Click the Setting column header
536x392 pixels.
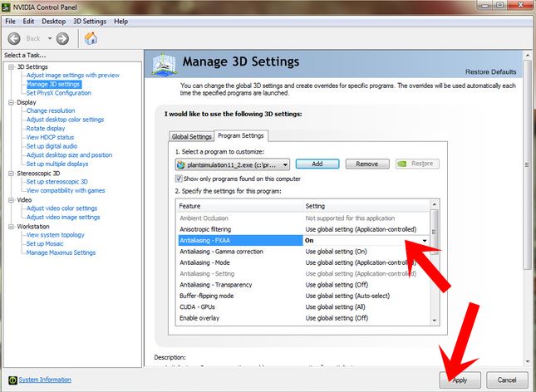click(x=366, y=206)
